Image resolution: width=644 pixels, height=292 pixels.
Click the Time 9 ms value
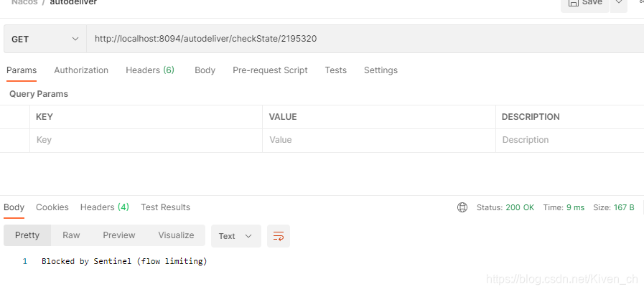pyautogui.click(x=564, y=207)
